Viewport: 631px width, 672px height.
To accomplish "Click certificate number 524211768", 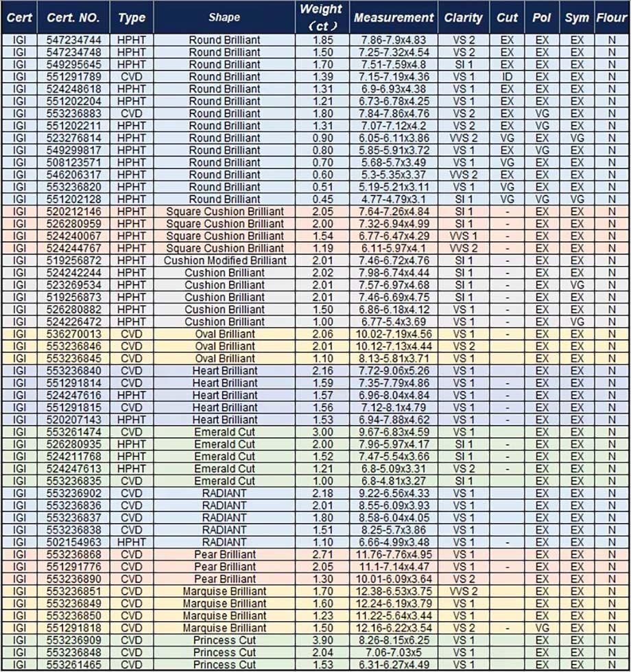I will coord(74,457).
